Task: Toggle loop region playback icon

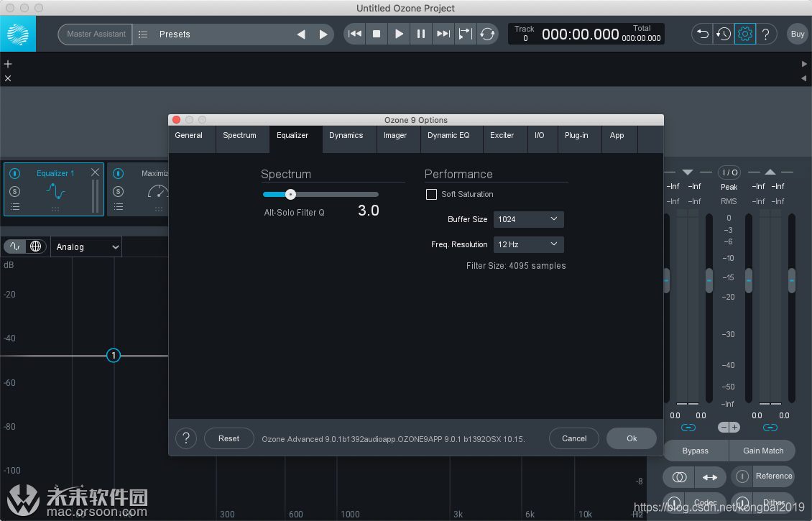Action: click(x=465, y=34)
